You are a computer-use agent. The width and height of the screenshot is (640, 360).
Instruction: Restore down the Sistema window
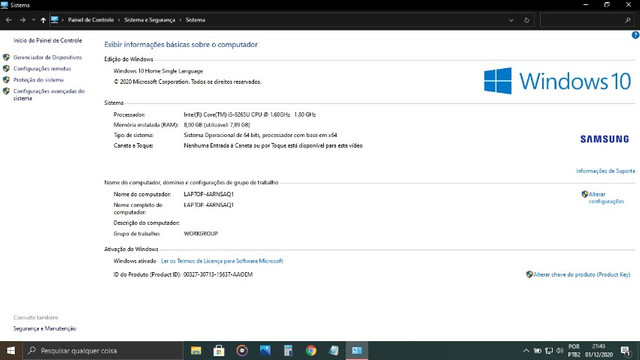[607, 5]
